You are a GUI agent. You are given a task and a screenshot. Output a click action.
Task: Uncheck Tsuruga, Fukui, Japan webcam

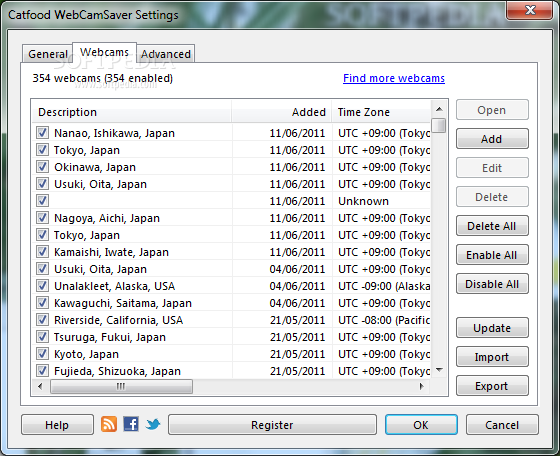tap(42, 337)
